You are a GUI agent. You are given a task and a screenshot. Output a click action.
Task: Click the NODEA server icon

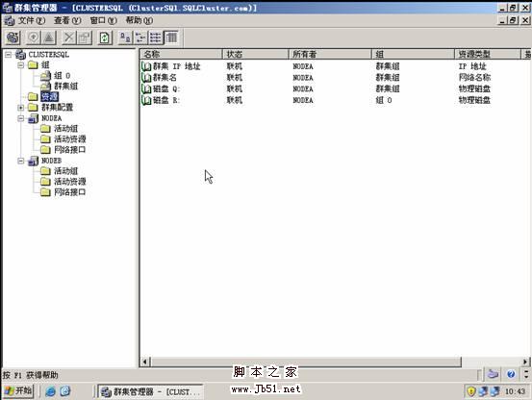(x=33, y=118)
